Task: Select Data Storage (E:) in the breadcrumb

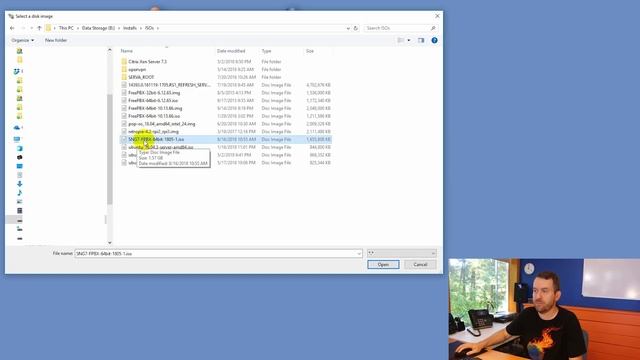Action: click(98, 28)
